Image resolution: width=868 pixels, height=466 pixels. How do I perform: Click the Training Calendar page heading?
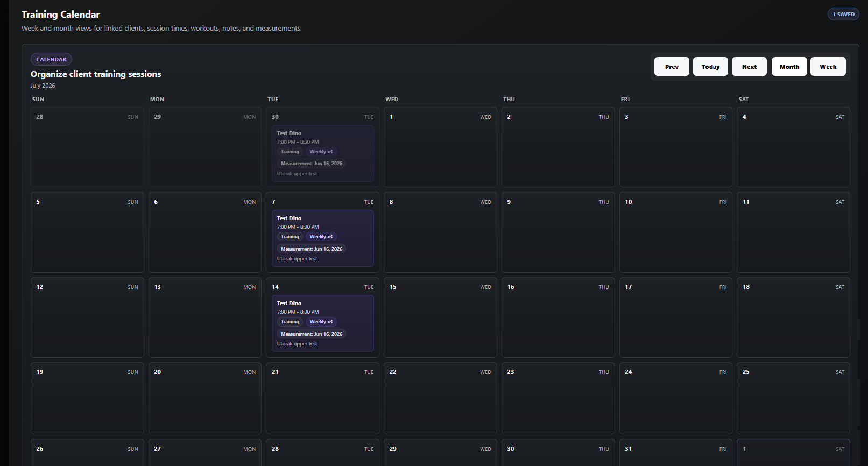coord(61,15)
